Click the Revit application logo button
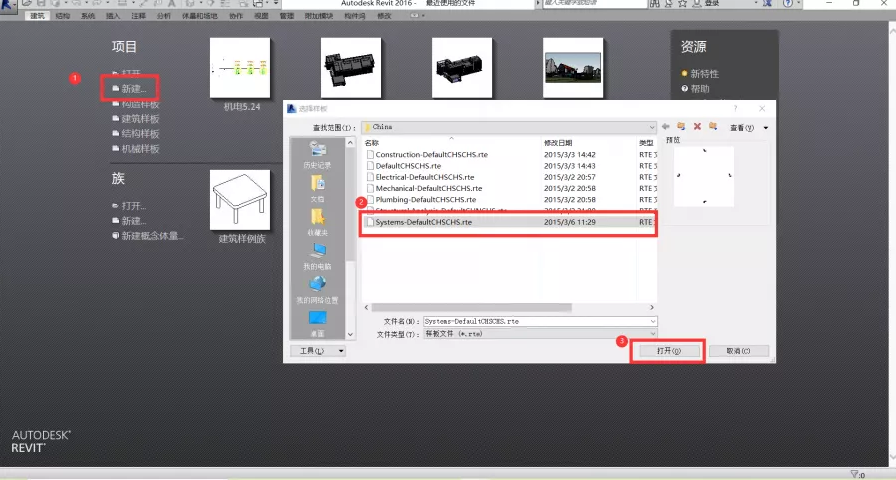The height and width of the screenshot is (480, 896). click(8, 6)
